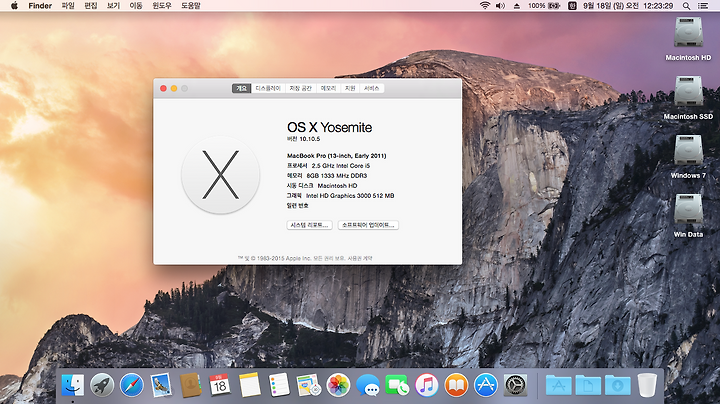Screen dimensions: 720x404
Task: Open iTunes music note icon
Action: [427, 385]
